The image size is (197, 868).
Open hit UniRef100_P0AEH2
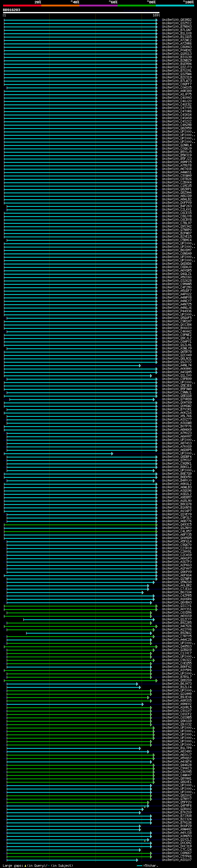[177, 50]
